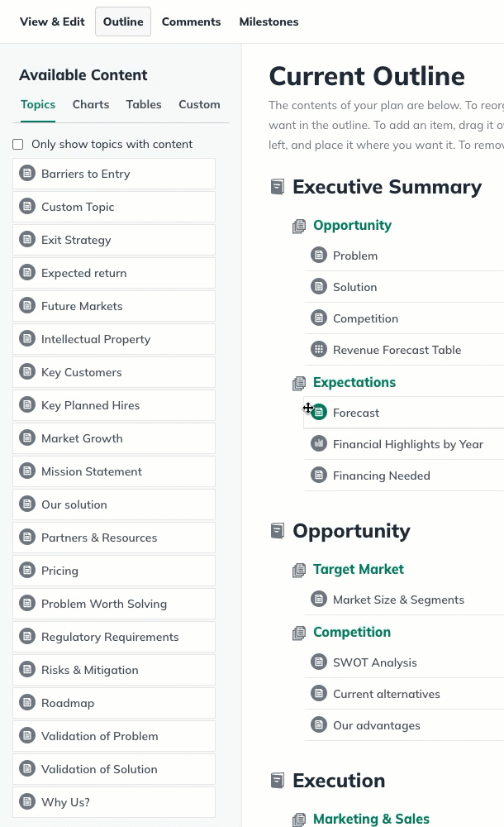The image size is (504, 827).
Task: Click the Barriers to Entry topic icon
Action: coord(27,173)
